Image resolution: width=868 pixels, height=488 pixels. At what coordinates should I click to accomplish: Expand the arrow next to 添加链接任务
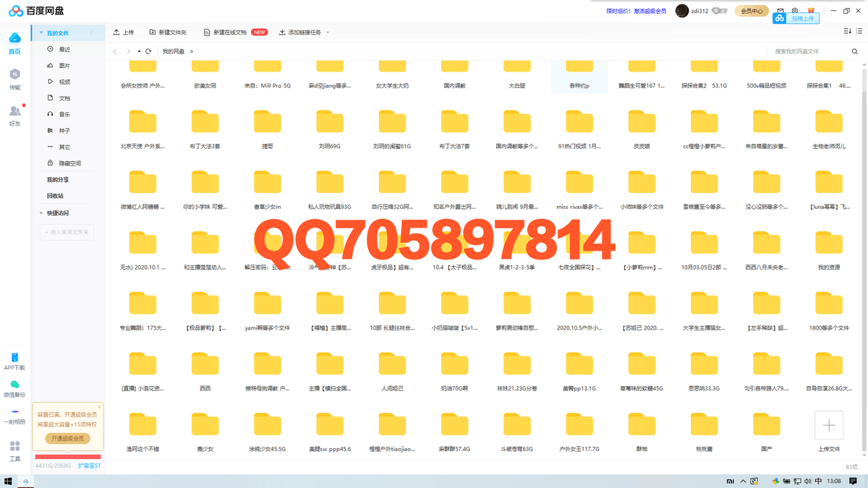(328, 33)
